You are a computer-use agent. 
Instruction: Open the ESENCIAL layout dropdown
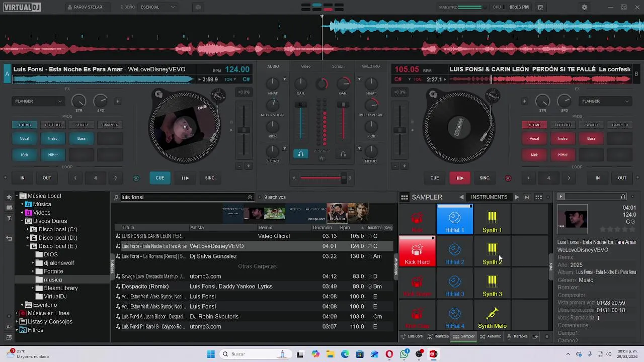click(x=158, y=7)
